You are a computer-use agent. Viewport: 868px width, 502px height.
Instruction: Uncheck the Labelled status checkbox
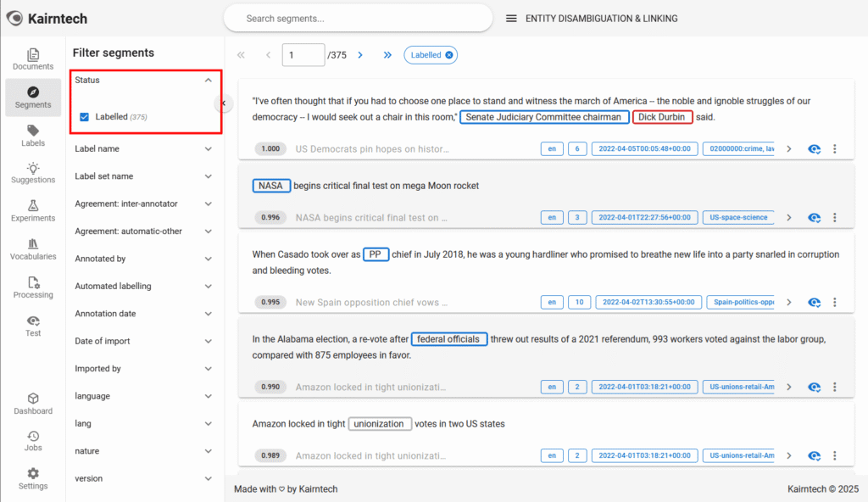(84, 117)
